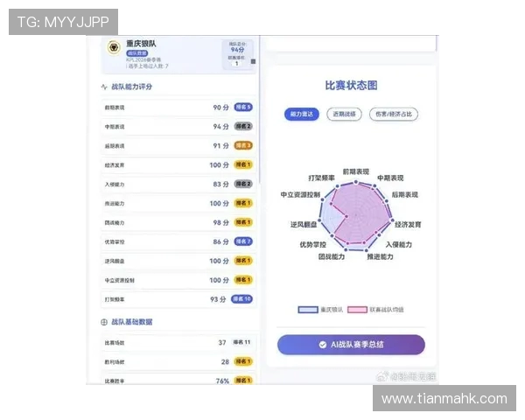Screen dimensions: 525x420
Task: Click the 入侵能力 83 分 row
Action: click(178, 185)
